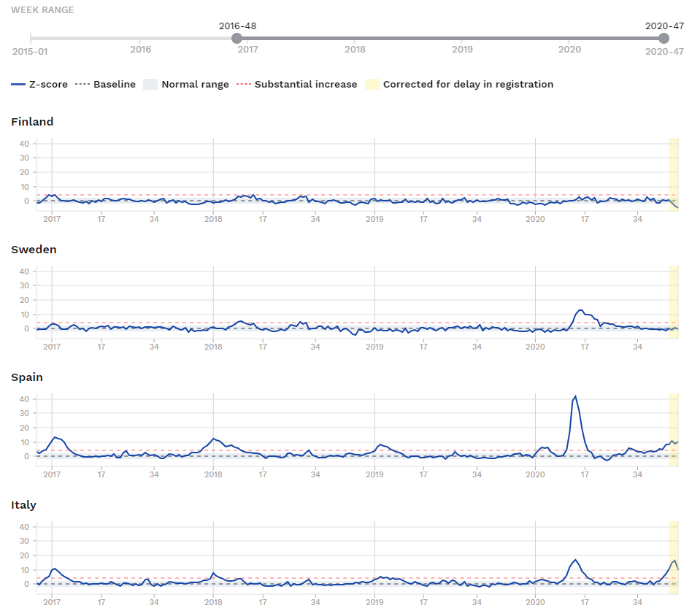Click the right slider handle at 2020-47
This screenshot has width=692, height=616.
point(664,38)
